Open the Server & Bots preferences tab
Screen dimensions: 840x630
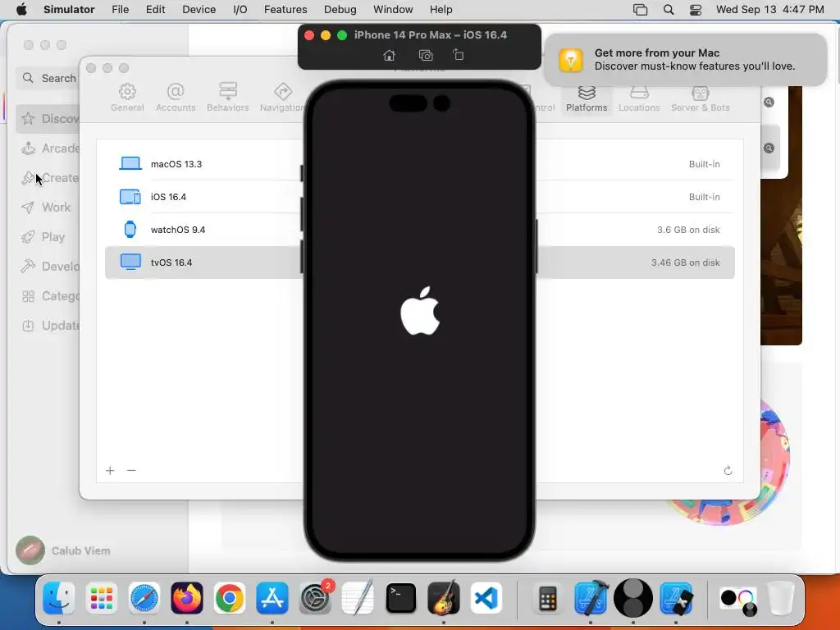701,98
